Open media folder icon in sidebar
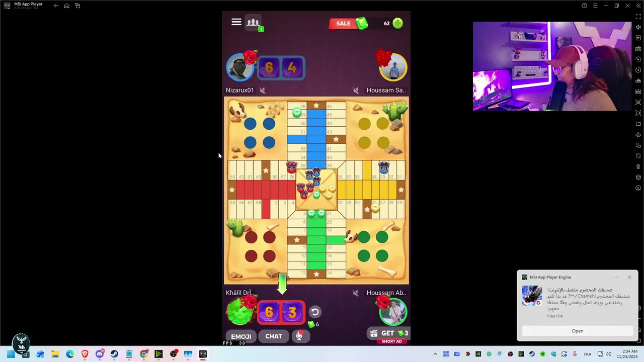644x362 pixels. click(x=638, y=124)
